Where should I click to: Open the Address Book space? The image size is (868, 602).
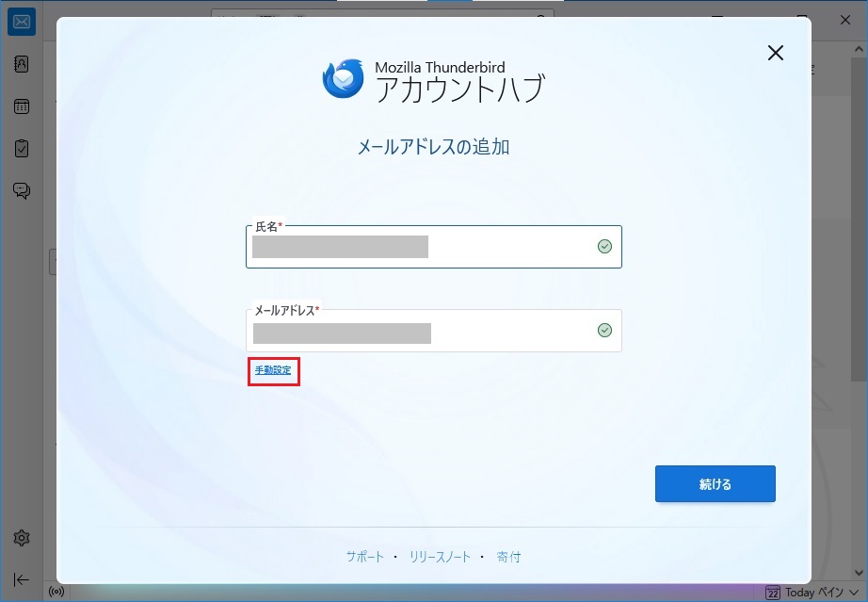(22, 64)
